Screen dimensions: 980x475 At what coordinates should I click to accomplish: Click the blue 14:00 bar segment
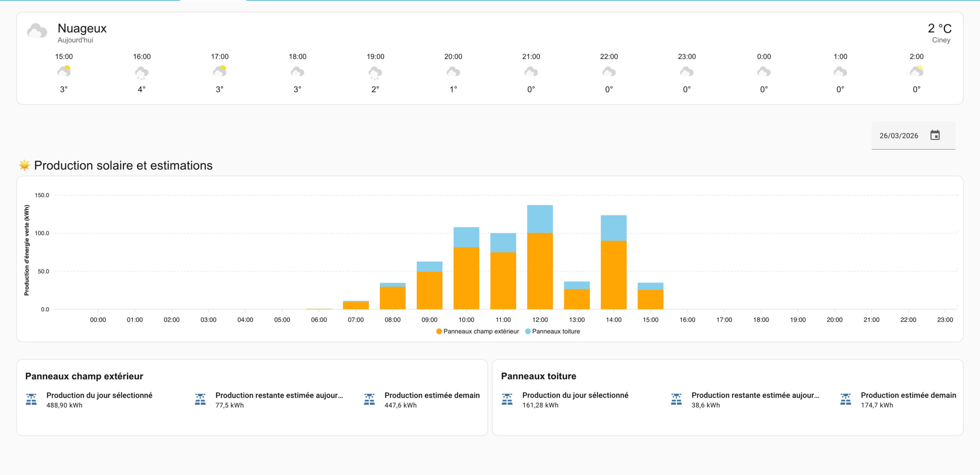pos(614,228)
